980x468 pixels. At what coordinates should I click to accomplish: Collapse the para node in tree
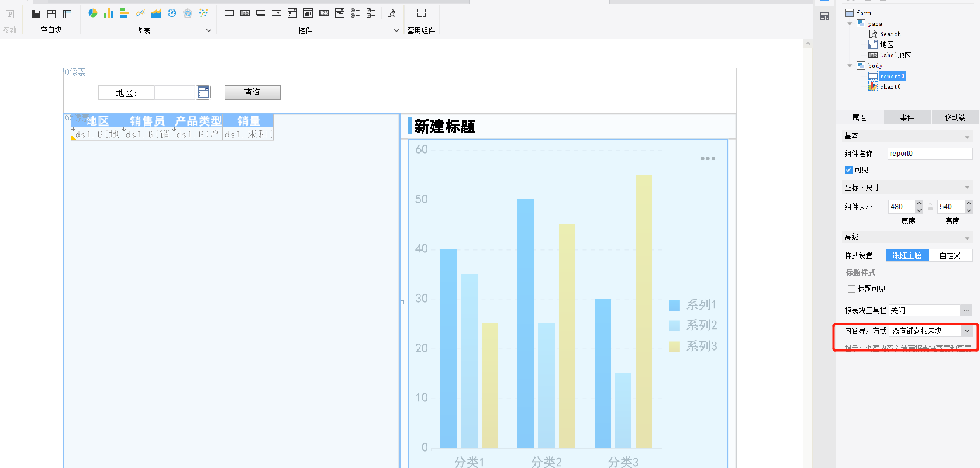pyautogui.click(x=850, y=24)
